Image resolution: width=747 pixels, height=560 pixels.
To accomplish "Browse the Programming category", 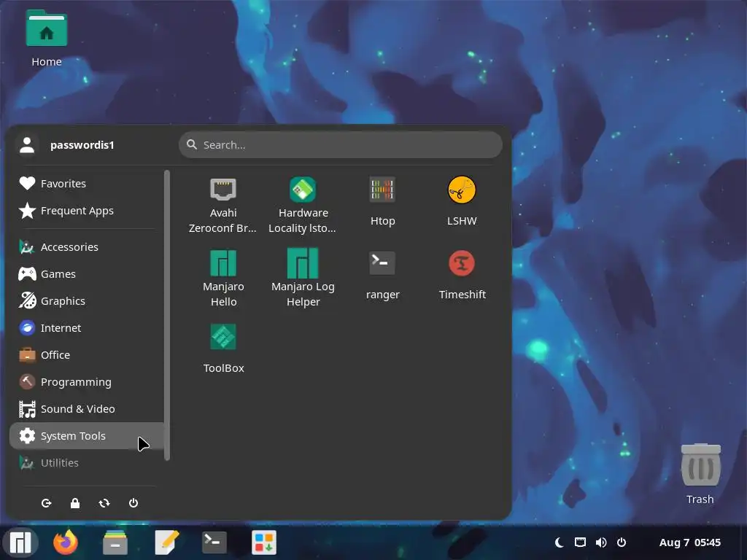I will point(87,382).
